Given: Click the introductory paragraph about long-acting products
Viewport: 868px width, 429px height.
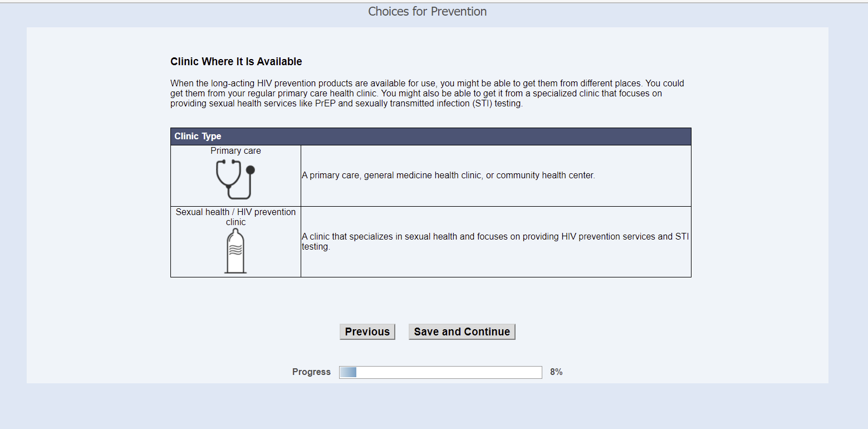Looking at the screenshot, I should pyautogui.click(x=427, y=94).
